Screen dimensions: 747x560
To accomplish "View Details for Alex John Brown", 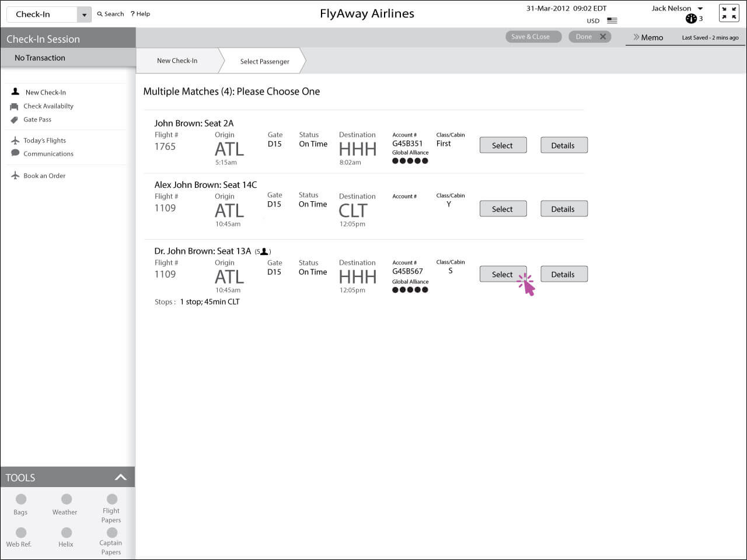I will (x=563, y=209).
